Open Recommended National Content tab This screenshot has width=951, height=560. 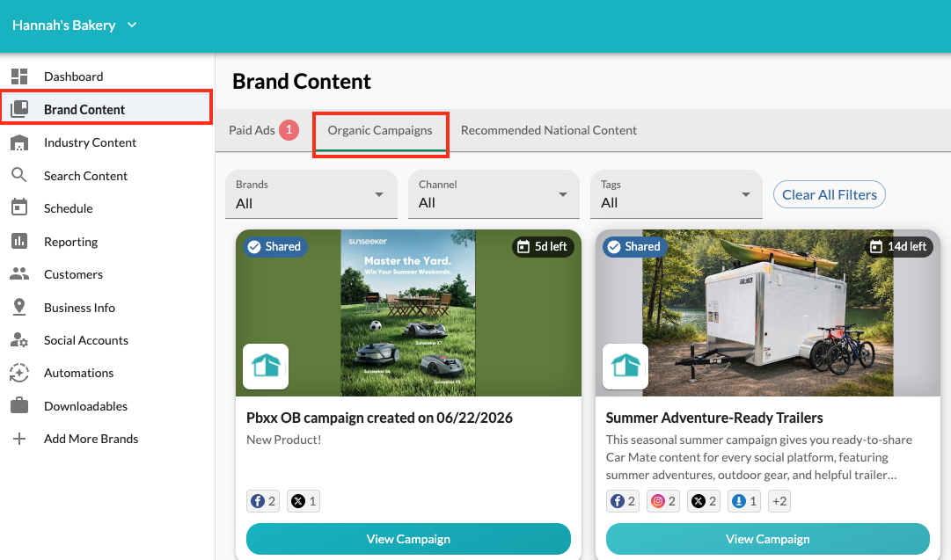click(x=549, y=130)
